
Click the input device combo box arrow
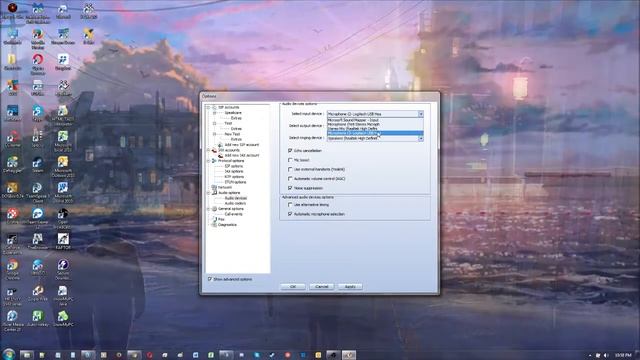[x=420, y=114]
